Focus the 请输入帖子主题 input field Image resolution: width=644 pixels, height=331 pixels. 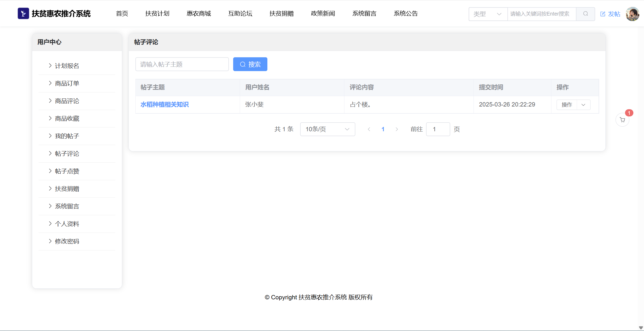coord(182,64)
